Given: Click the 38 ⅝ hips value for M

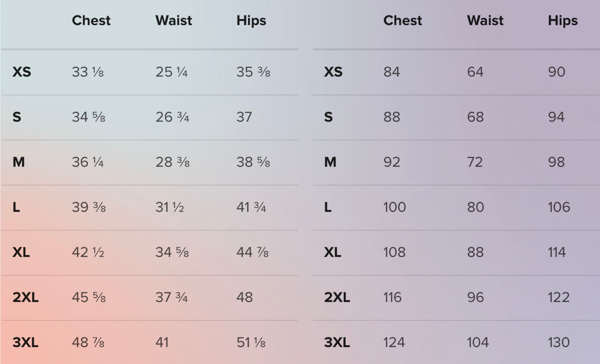Looking at the screenshot, I should pyautogui.click(x=253, y=162).
